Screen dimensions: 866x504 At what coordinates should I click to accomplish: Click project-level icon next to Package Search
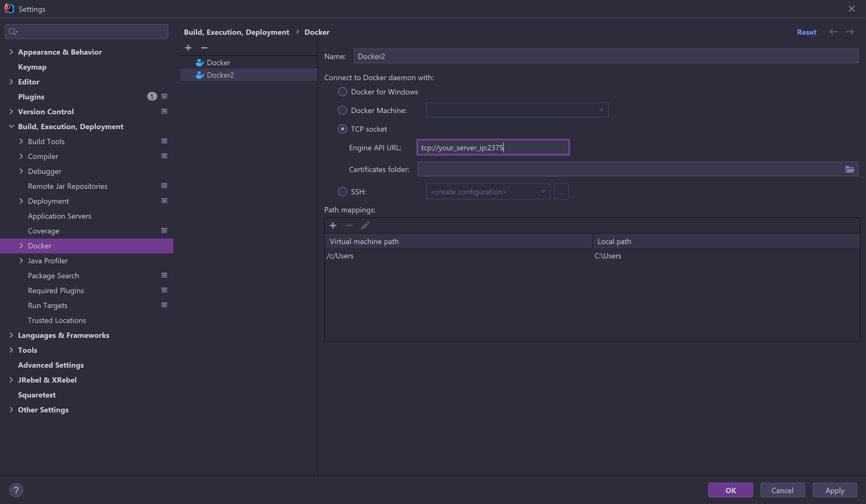coord(164,275)
